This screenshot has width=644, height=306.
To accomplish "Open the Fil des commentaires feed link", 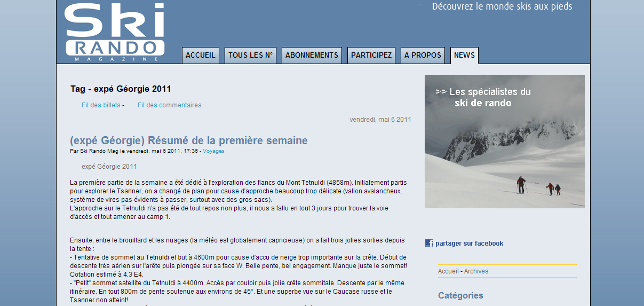I will [x=169, y=105].
